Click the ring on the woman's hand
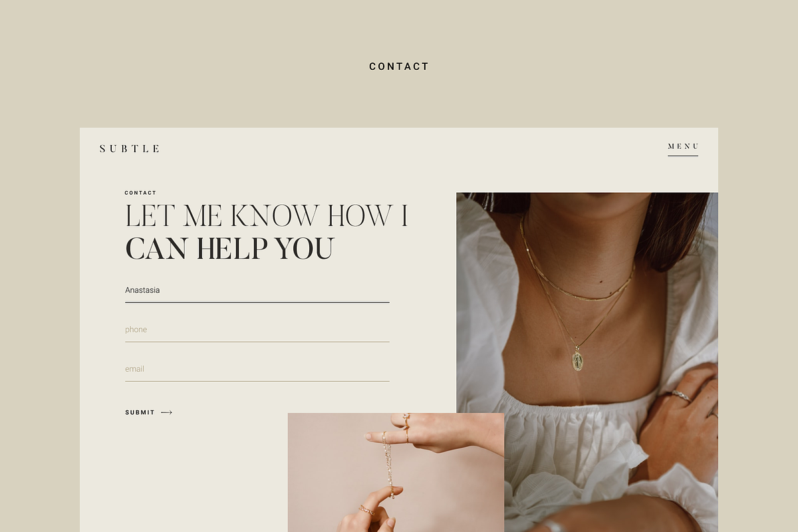The height and width of the screenshot is (532, 798). coord(680,396)
